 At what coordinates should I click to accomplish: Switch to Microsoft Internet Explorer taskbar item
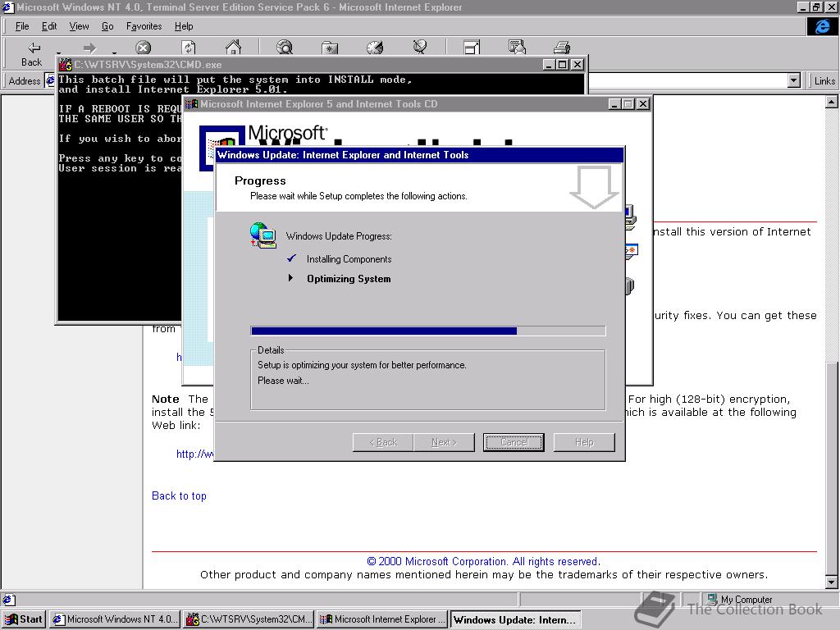382,619
